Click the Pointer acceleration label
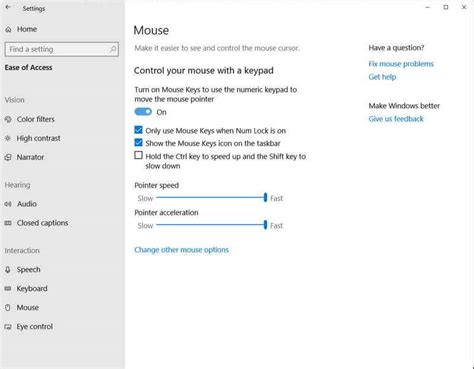Screen dimensions: 474x369 166,213
